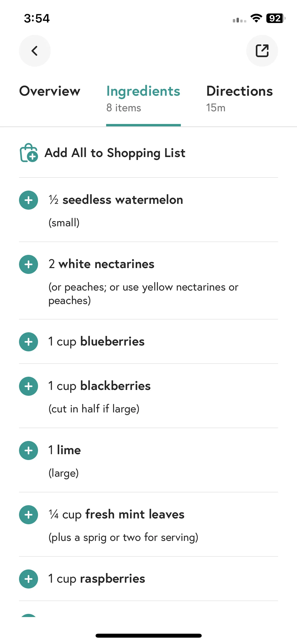The image size is (297, 644).
Task: Tap the 1 cup blueberries text
Action: (x=96, y=342)
